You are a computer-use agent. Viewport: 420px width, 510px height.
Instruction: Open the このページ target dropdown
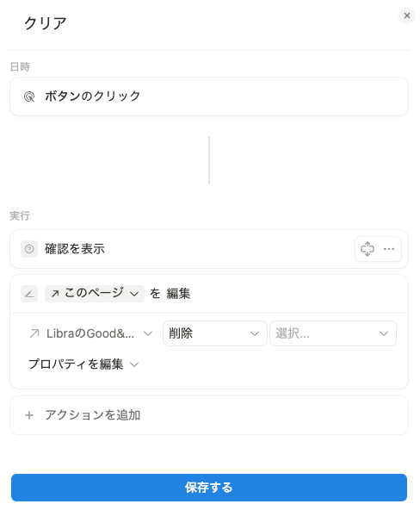95,294
